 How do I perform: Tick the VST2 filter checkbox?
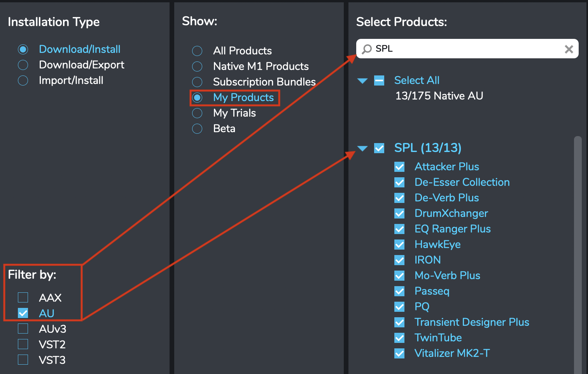point(23,344)
